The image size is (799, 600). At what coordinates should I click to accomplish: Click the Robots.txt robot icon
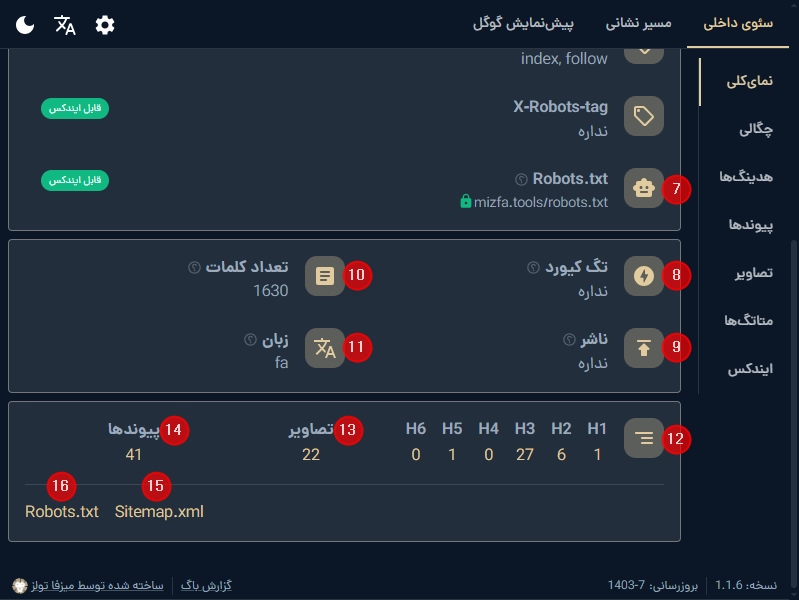point(644,188)
